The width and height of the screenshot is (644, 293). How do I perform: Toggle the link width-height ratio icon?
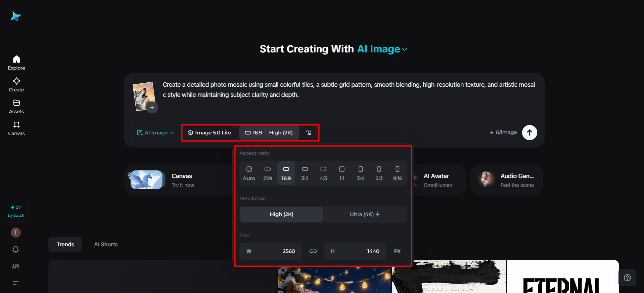point(313,251)
